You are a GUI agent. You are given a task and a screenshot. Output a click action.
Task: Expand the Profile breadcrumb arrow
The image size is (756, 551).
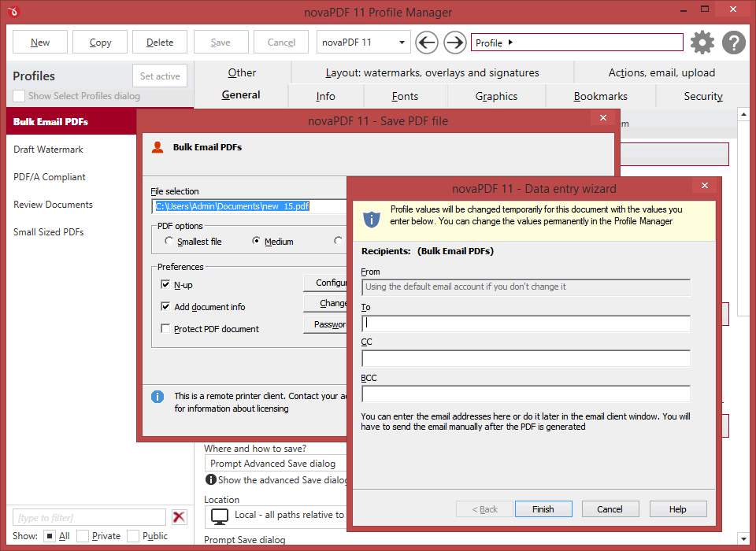[x=510, y=43]
